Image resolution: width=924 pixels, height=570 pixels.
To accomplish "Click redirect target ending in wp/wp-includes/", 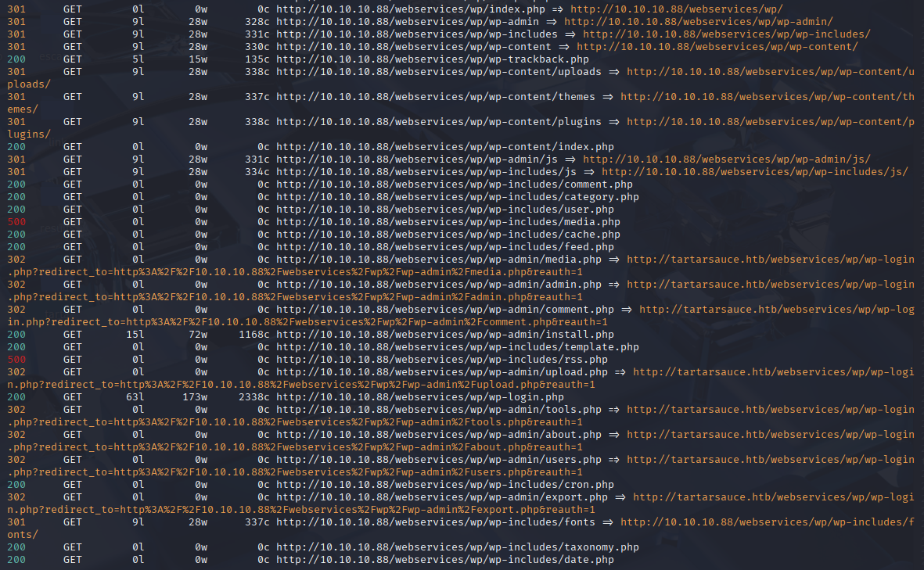I will (x=727, y=34).
